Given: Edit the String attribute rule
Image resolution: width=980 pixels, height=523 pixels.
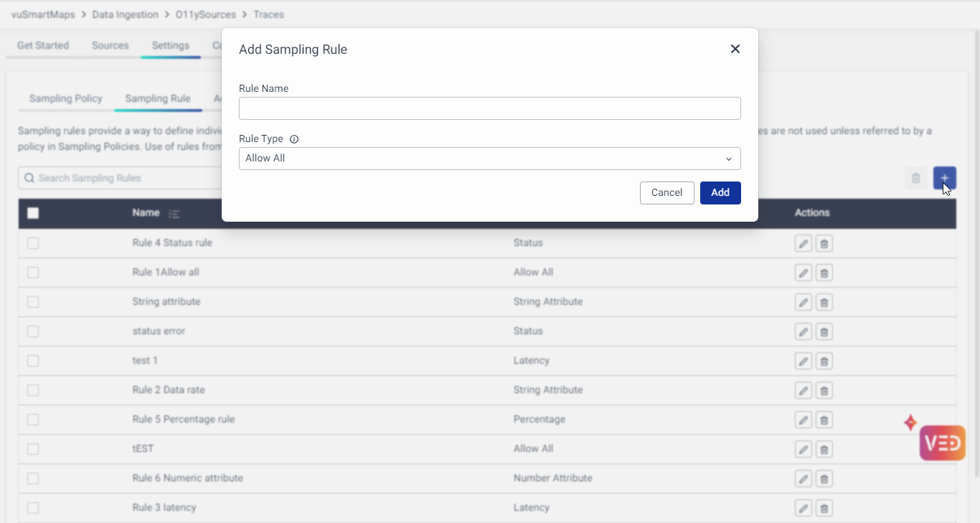Looking at the screenshot, I should pos(803,303).
